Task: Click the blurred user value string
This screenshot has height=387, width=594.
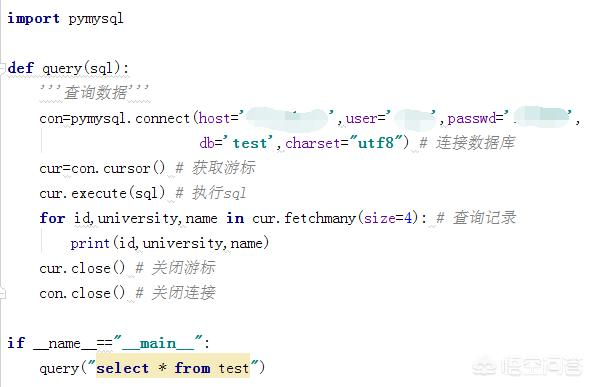Action: [414, 118]
